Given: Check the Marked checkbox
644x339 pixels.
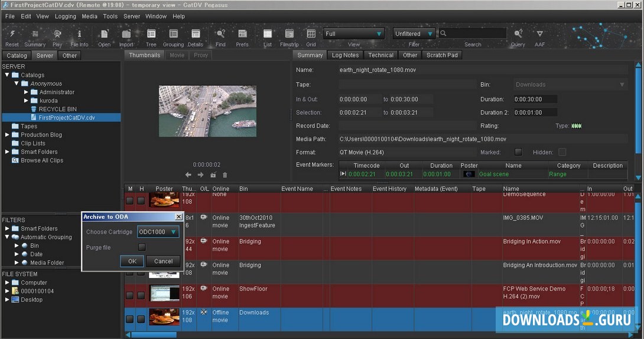Looking at the screenshot, I should pos(518,152).
